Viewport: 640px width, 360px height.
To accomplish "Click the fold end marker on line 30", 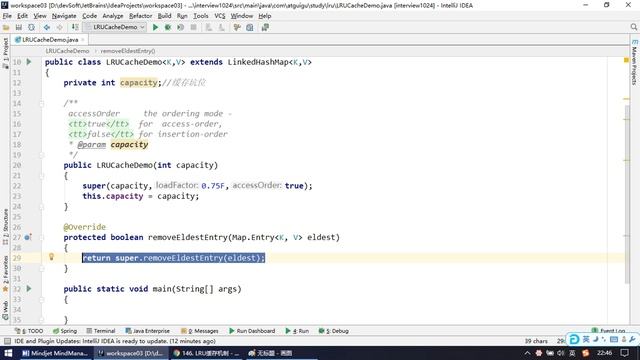I will pos(42,268).
